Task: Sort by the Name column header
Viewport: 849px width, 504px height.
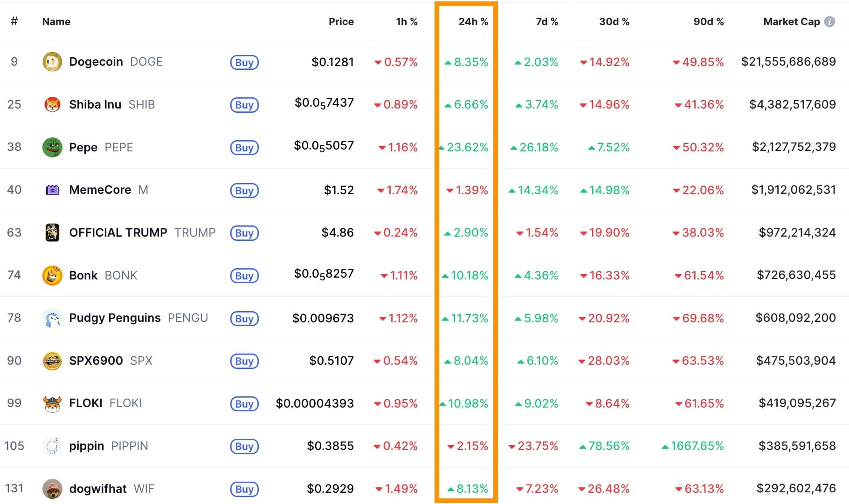Action: click(56, 22)
